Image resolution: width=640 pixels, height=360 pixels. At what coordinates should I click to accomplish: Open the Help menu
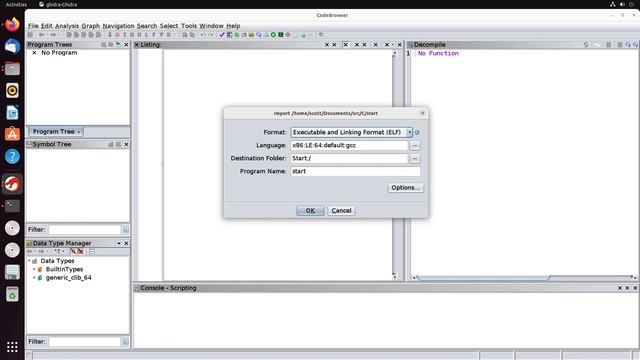233,26
